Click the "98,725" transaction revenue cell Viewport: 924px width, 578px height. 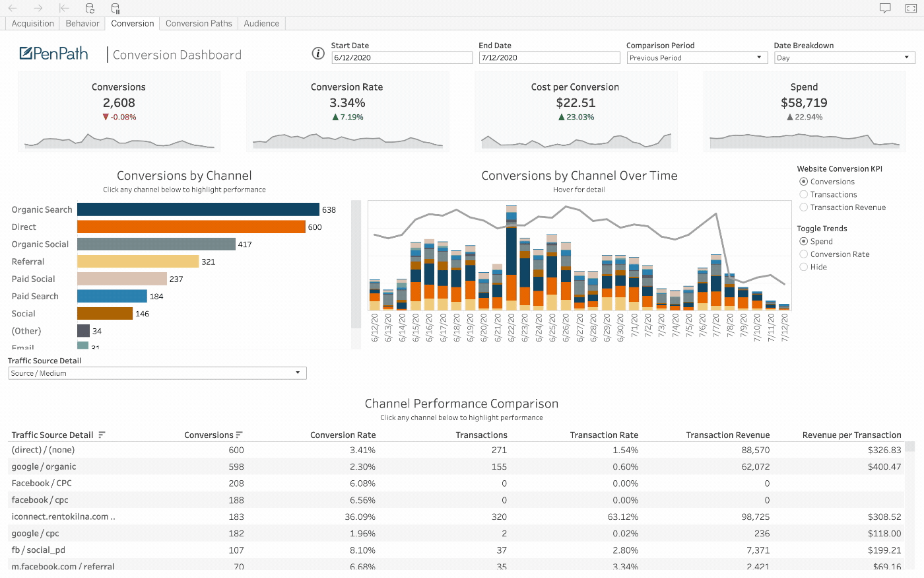[756, 517]
